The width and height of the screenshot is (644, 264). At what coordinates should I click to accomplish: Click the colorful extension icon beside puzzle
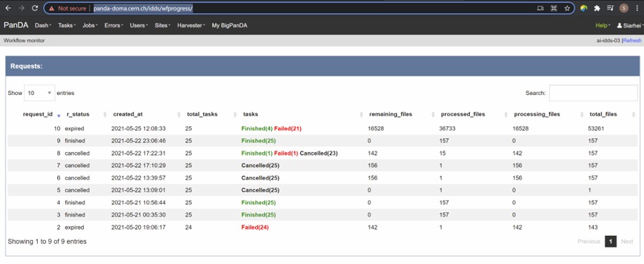point(583,8)
